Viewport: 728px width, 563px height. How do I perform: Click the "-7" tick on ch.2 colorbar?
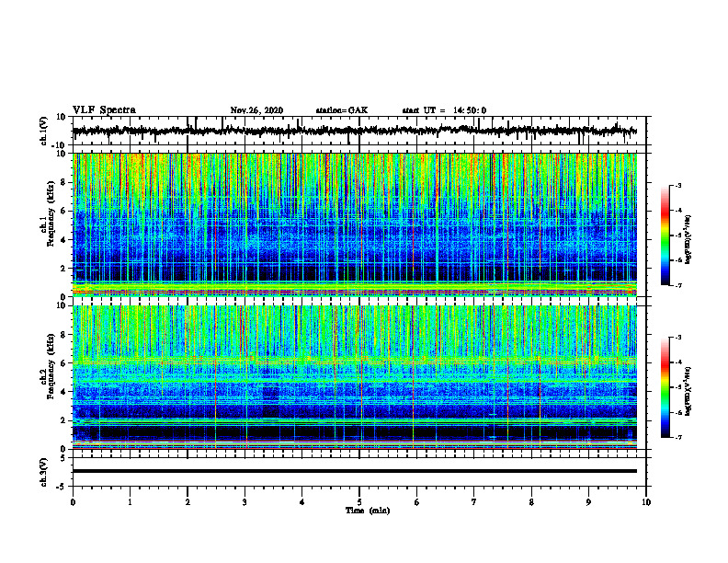677,437
